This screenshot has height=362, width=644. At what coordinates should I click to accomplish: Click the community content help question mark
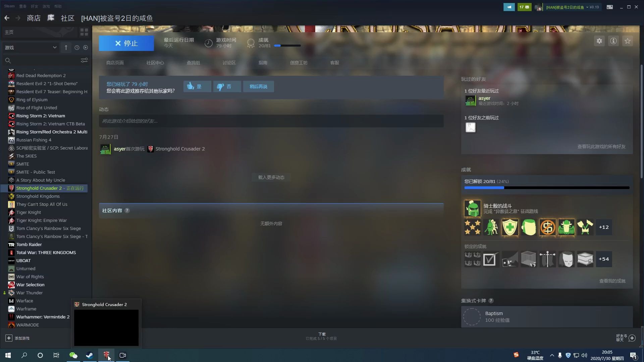(x=127, y=210)
